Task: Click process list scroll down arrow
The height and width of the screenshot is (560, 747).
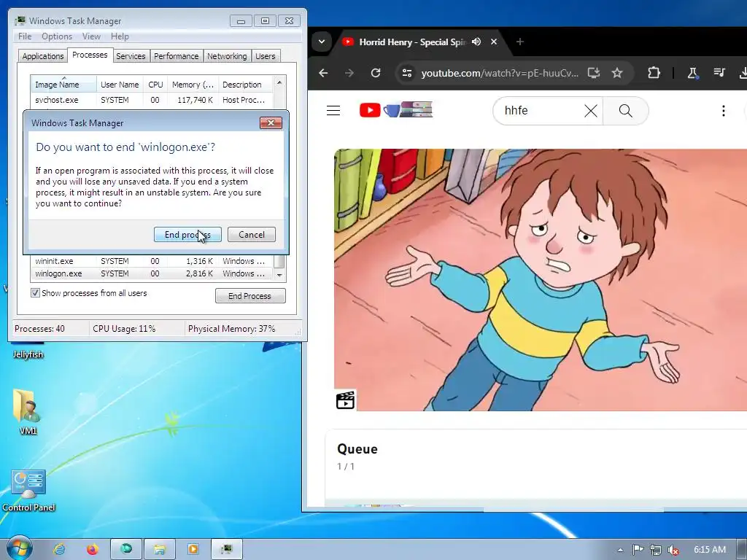Action: tap(279, 275)
